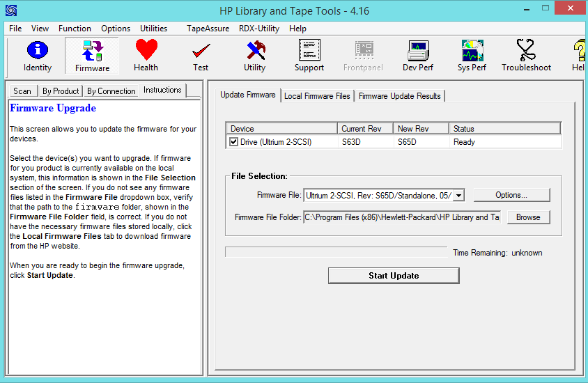588x383 pixels.
Task: Click the Device column header
Action: [281, 129]
